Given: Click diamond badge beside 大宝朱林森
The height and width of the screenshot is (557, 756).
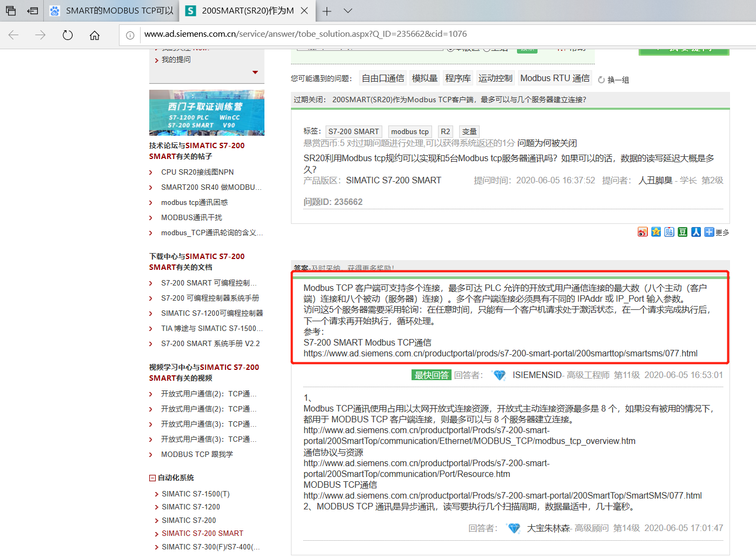Looking at the screenshot, I should click(514, 528).
